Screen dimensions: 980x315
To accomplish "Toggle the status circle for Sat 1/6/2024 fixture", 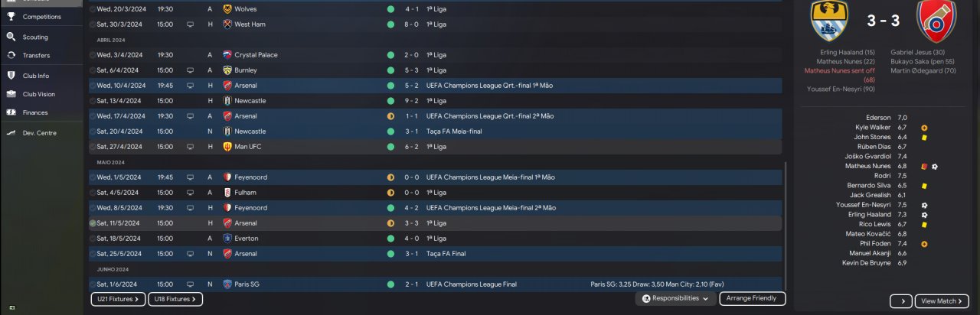I will tap(93, 284).
